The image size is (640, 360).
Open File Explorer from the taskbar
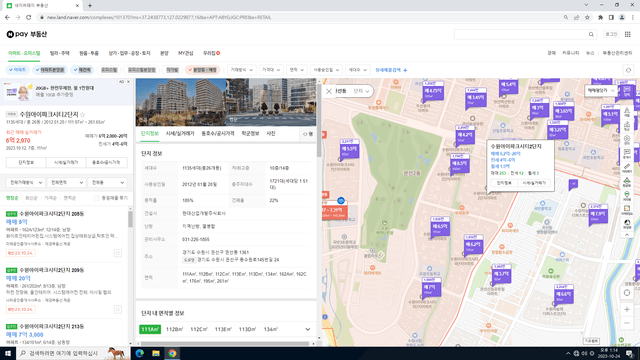pyautogui.click(x=156, y=353)
